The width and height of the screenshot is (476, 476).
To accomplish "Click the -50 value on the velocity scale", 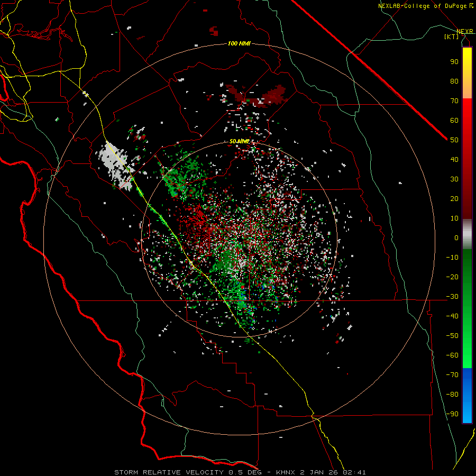I will tap(452, 336).
